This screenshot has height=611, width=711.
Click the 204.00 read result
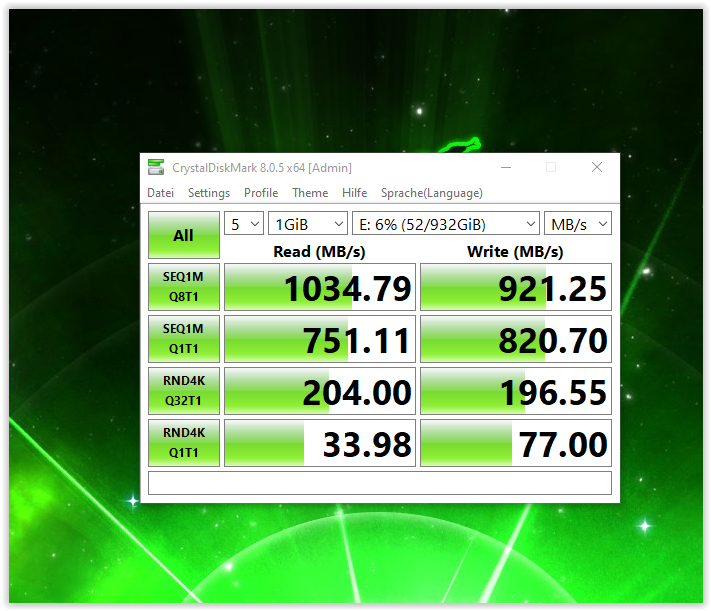320,391
